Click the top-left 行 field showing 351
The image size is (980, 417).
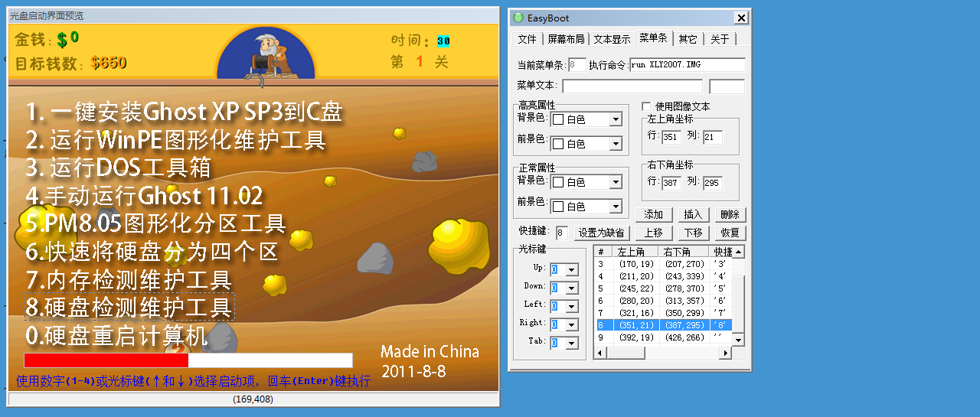(671, 138)
